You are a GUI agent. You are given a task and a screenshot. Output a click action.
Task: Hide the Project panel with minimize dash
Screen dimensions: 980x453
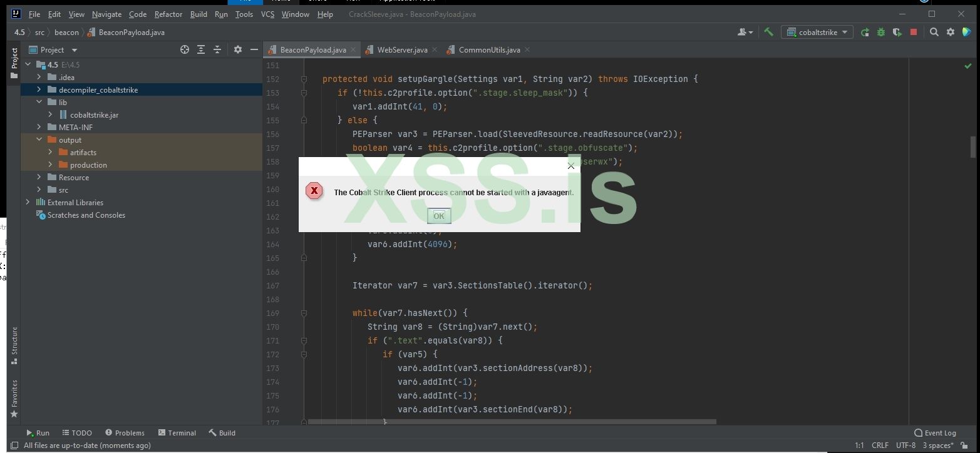point(254,50)
